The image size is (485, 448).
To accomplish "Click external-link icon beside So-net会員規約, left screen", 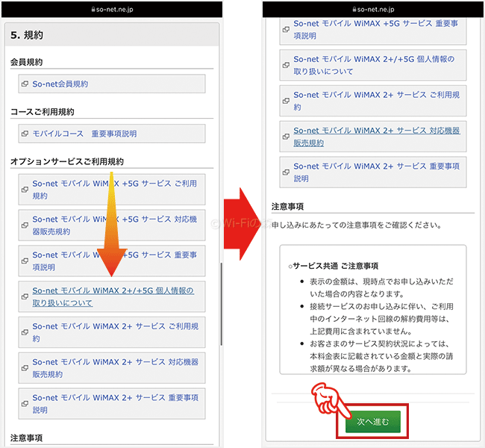I will (x=25, y=84).
